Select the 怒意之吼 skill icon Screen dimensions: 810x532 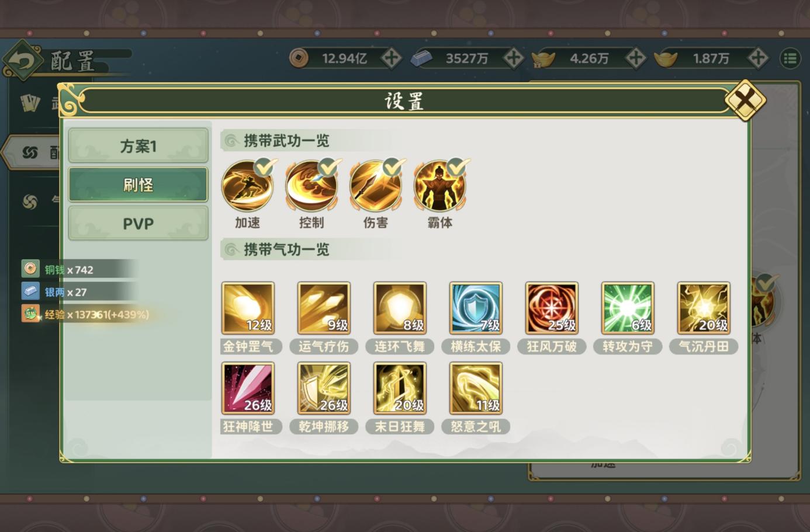(x=476, y=389)
